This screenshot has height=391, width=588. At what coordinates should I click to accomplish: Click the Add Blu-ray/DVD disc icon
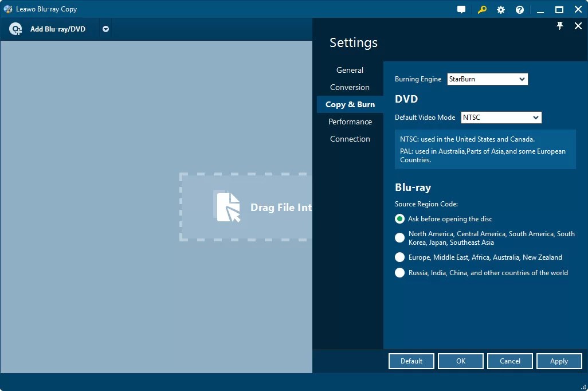15,29
